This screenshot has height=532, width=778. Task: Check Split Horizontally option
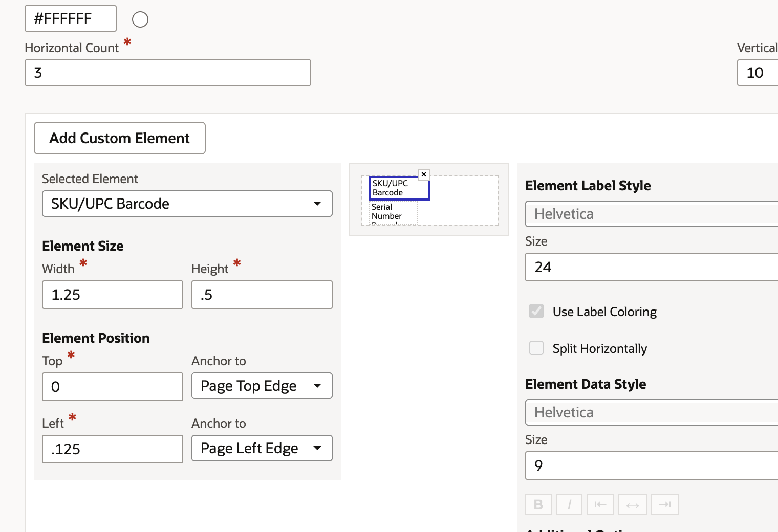coord(536,348)
